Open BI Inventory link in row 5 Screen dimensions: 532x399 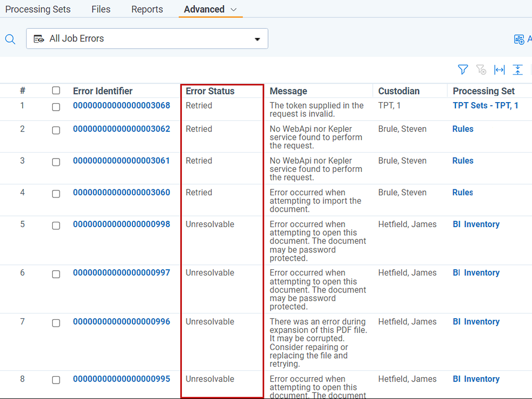[x=476, y=225]
